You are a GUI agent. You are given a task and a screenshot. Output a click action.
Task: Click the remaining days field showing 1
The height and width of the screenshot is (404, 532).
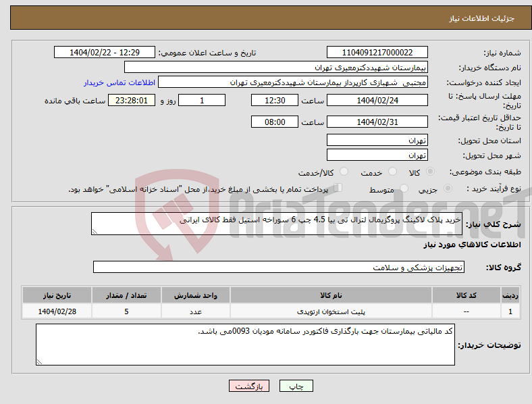[x=202, y=101]
